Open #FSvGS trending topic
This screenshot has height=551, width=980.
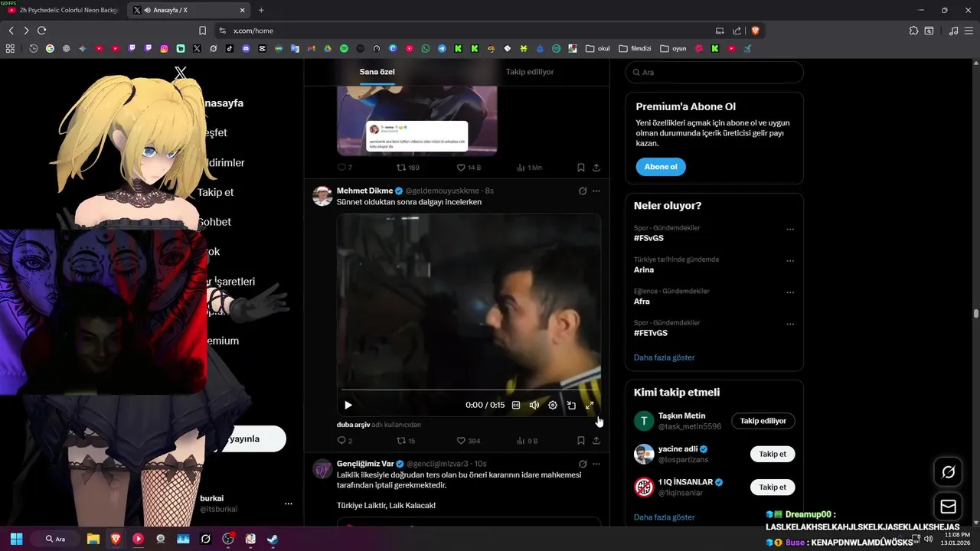649,238
